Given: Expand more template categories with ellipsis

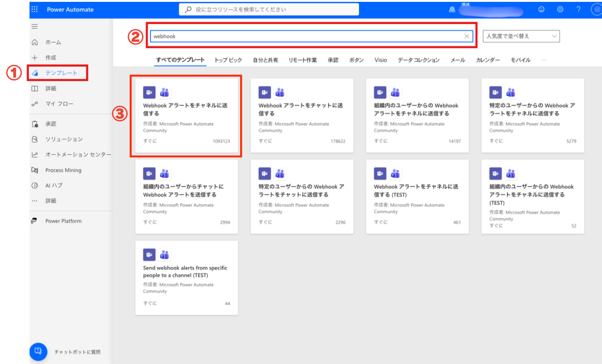Looking at the screenshot, I should (544, 60).
